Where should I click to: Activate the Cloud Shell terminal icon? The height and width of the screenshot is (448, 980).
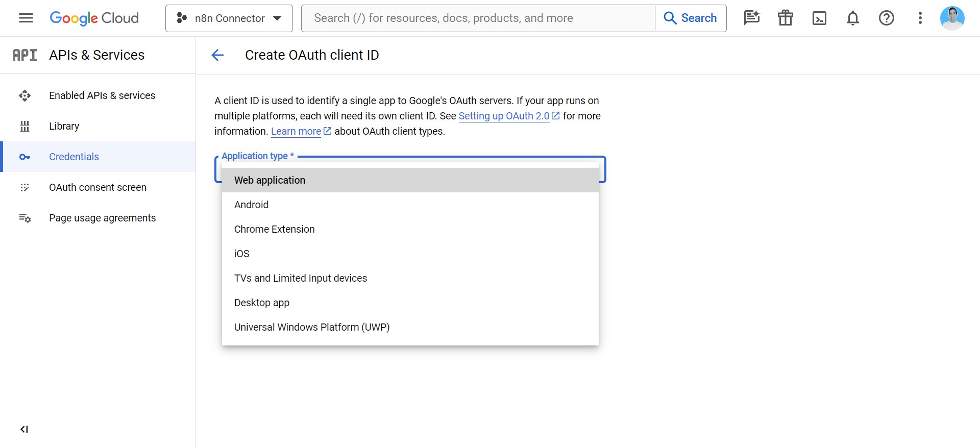click(x=819, y=18)
